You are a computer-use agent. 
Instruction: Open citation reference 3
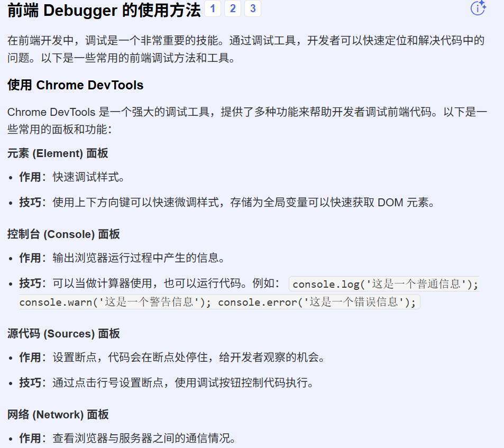click(253, 8)
